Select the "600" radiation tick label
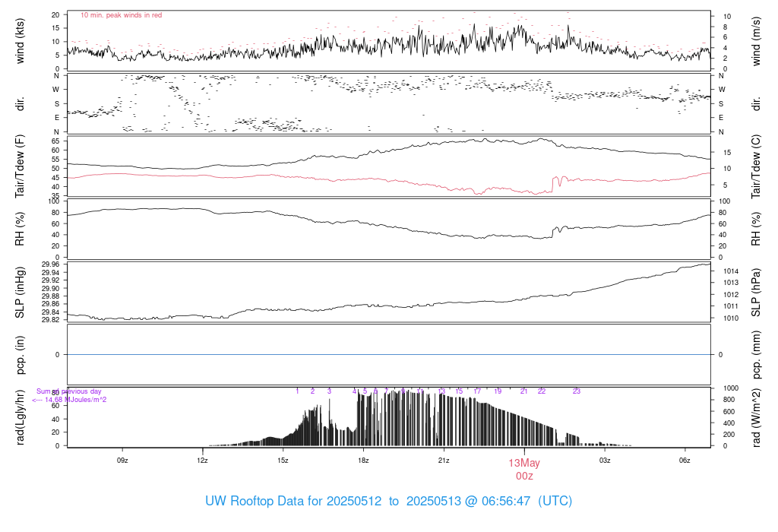Screen dimensions: 778x532 (x=729, y=411)
